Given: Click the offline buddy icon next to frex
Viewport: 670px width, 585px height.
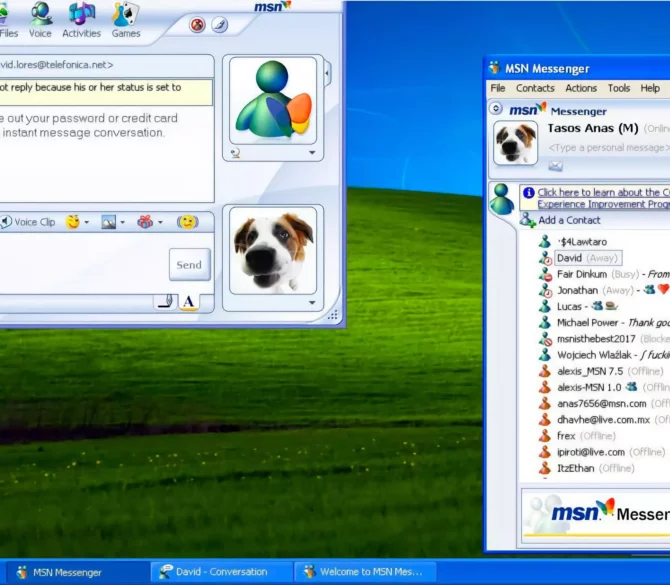Looking at the screenshot, I should click(545, 436).
